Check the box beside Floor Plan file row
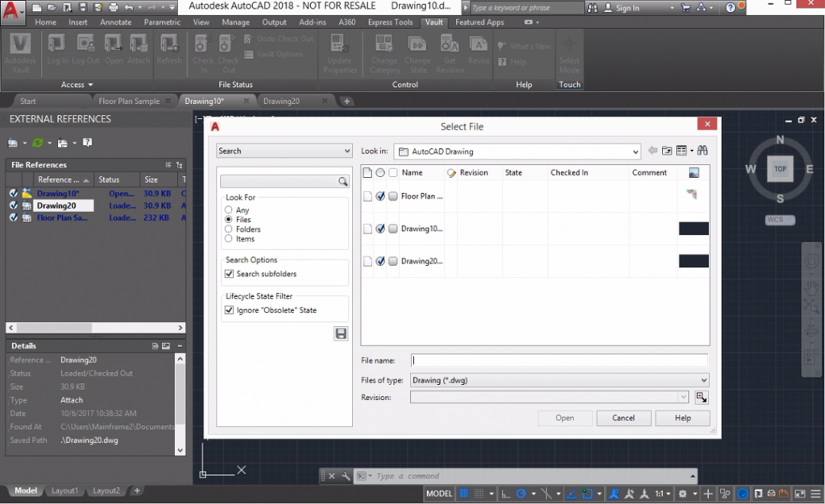This screenshot has height=504, width=825. [393, 196]
